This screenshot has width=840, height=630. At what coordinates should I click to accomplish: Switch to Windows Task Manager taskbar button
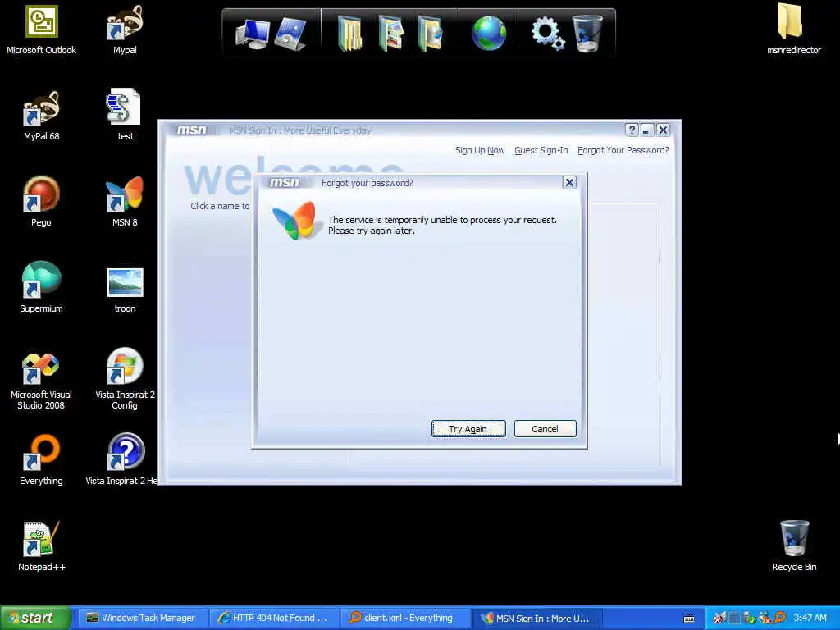[x=144, y=619]
